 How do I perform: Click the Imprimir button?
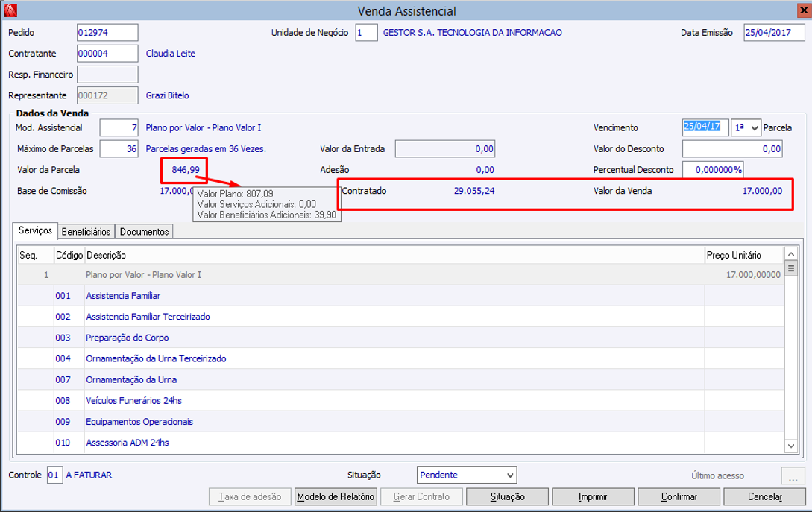click(x=593, y=496)
